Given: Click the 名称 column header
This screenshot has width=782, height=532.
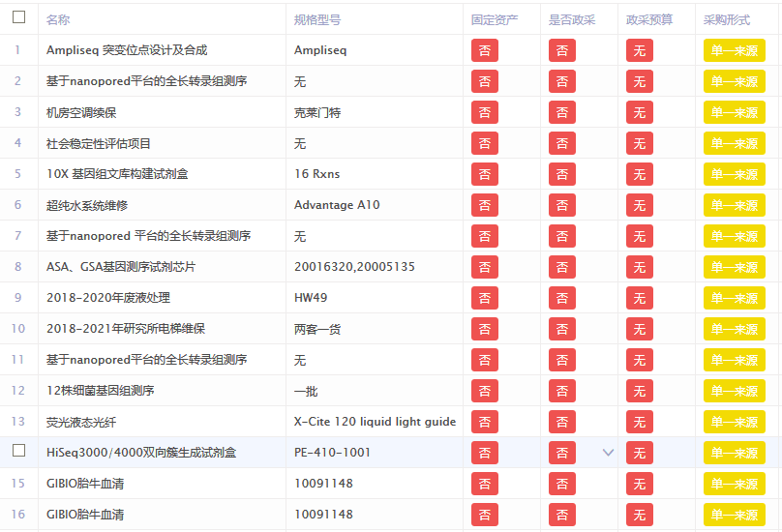Looking at the screenshot, I should pyautogui.click(x=58, y=19).
